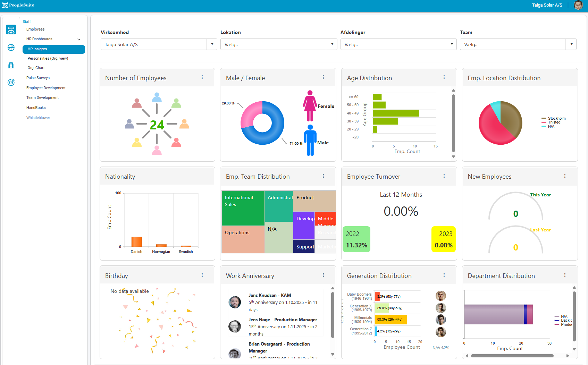Image resolution: width=588 pixels, height=365 pixels.
Task: Collapse the HR Dashboards menu section
Action: (79, 39)
